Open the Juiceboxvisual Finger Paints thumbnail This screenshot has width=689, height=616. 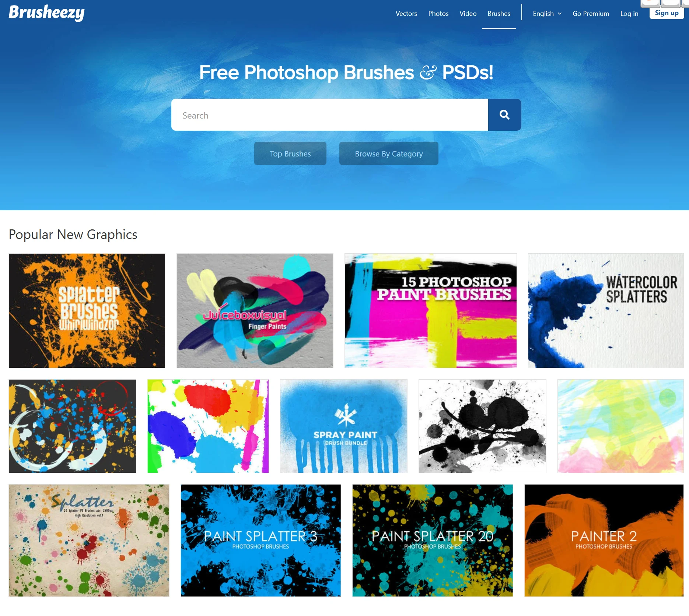click(255, 311)
